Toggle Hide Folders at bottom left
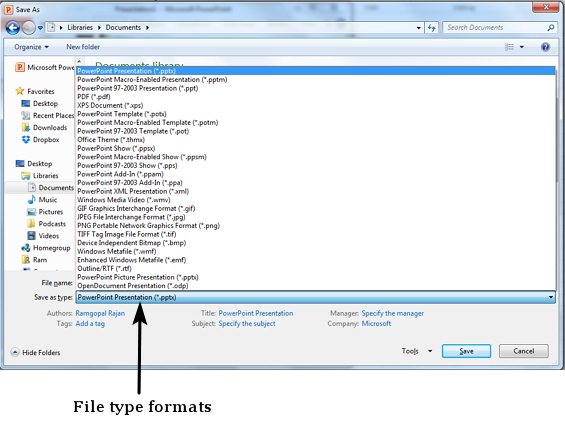Viewport: 565px width, 429px height. [x=35, y=352]
